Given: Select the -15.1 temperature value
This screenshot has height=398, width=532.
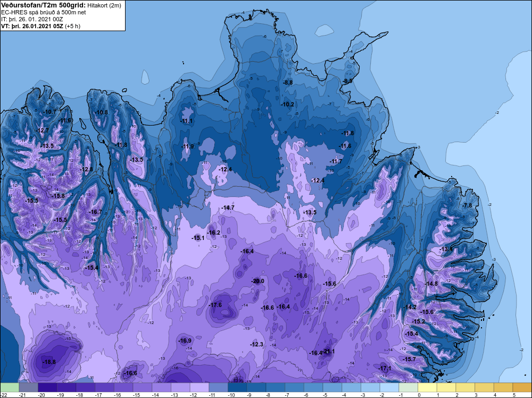Looking at the screenshot, I should (x=198, y=238).
